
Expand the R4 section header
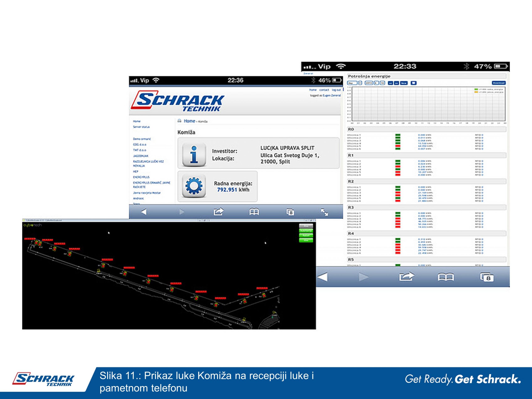[427, 233]
